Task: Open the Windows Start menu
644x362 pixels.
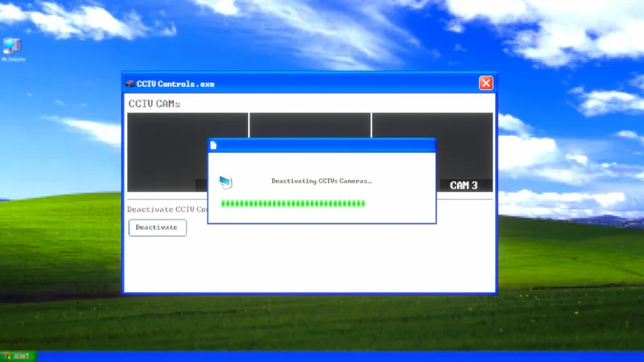Action: [18, 356]
